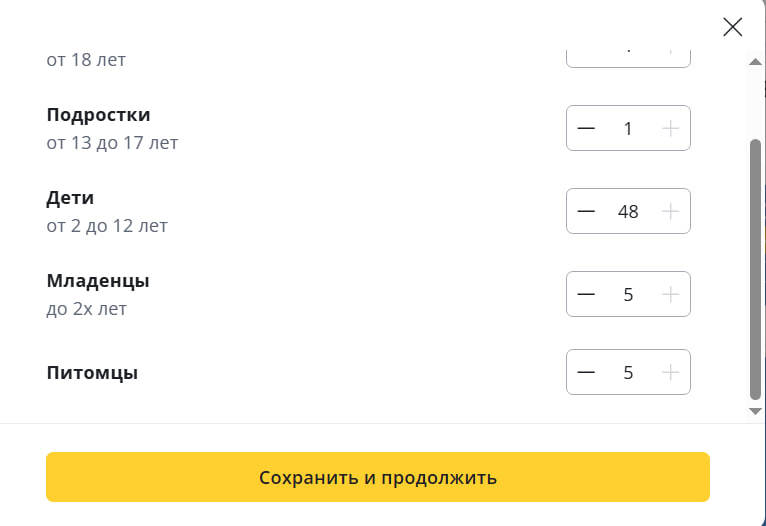
Task: Click Сохранить и продолжить button
Action: point(377,477)
